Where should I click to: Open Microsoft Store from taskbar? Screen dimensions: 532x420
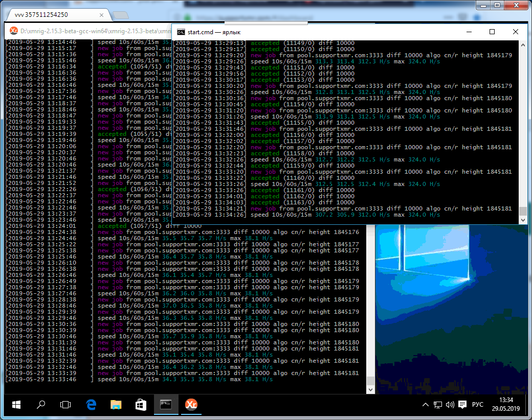click(x=141, y=404)
